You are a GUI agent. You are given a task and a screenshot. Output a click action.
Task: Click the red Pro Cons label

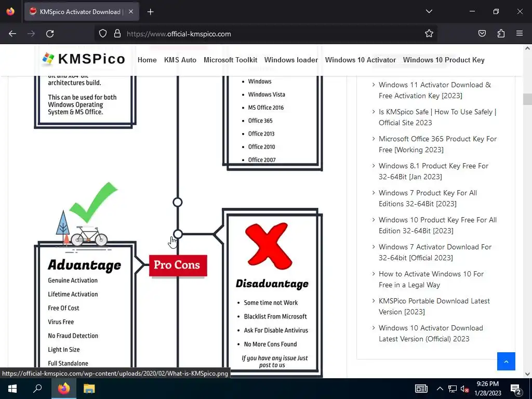[x=178, y=265]
